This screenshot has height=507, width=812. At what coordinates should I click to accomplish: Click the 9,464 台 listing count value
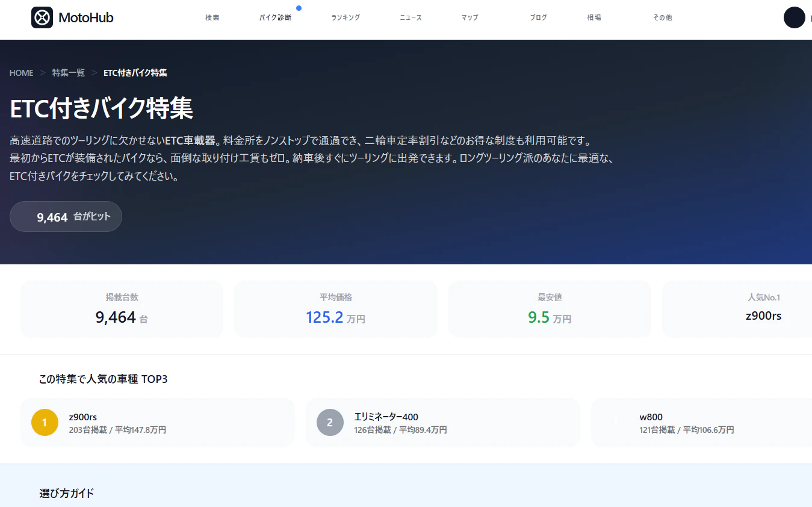(x=122, y=317)
